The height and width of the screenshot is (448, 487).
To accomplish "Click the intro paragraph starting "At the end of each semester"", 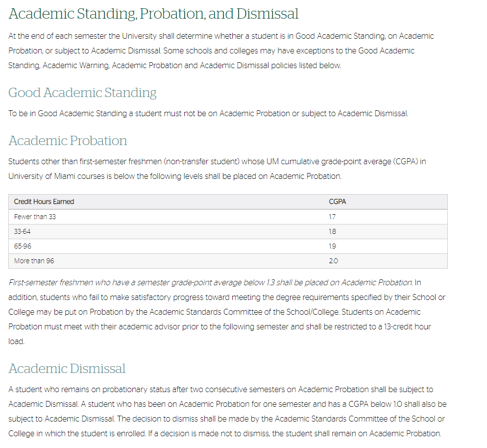I will coord(220,50).
